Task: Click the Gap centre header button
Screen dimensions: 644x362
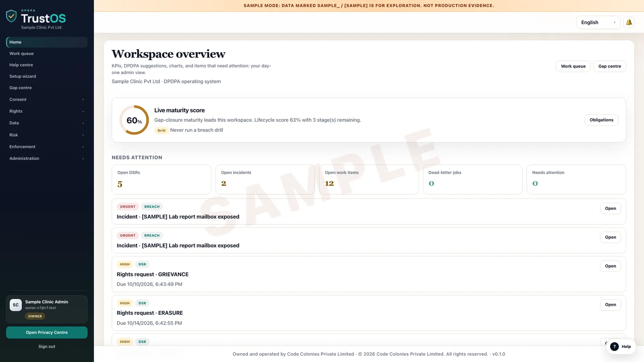Action: pyautogui.click(x=609, y=66)
